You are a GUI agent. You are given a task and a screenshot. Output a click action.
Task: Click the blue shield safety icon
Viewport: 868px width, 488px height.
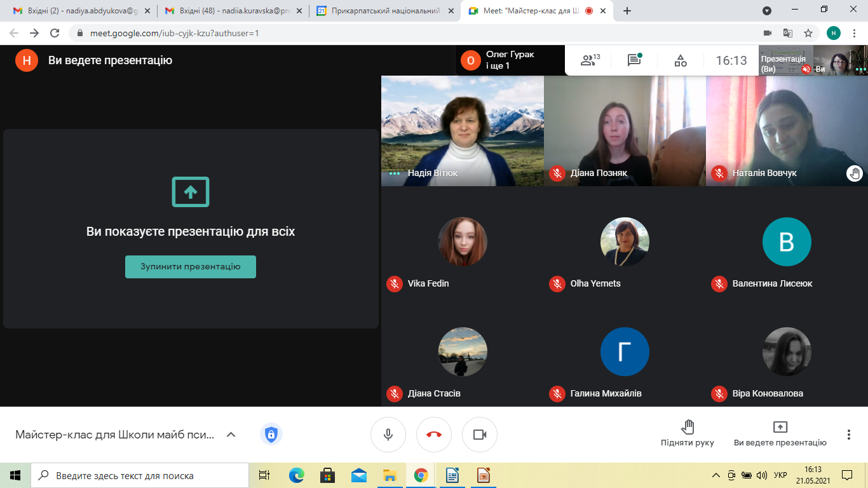271,435
